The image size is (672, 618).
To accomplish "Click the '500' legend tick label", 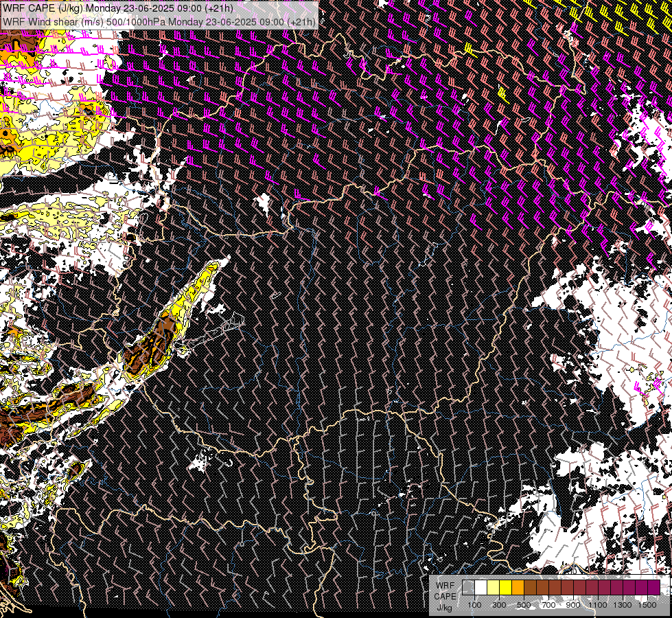I will [524, 605].
